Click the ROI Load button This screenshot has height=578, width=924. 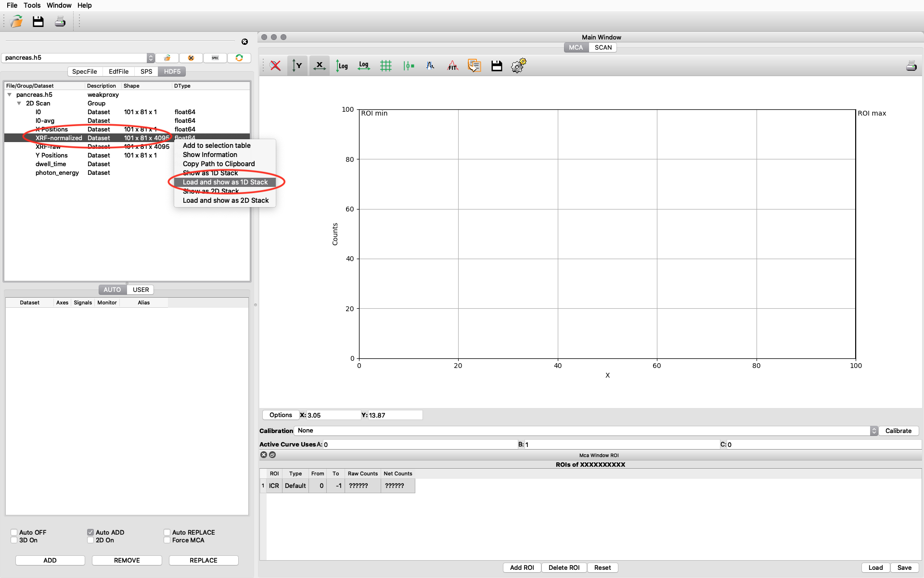[x=876, y=568]
